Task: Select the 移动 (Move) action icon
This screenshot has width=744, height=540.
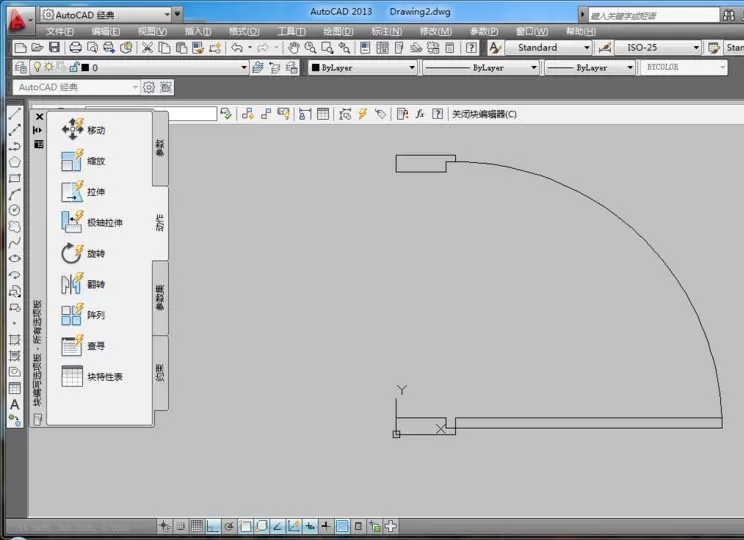Action: click(73, 130)
